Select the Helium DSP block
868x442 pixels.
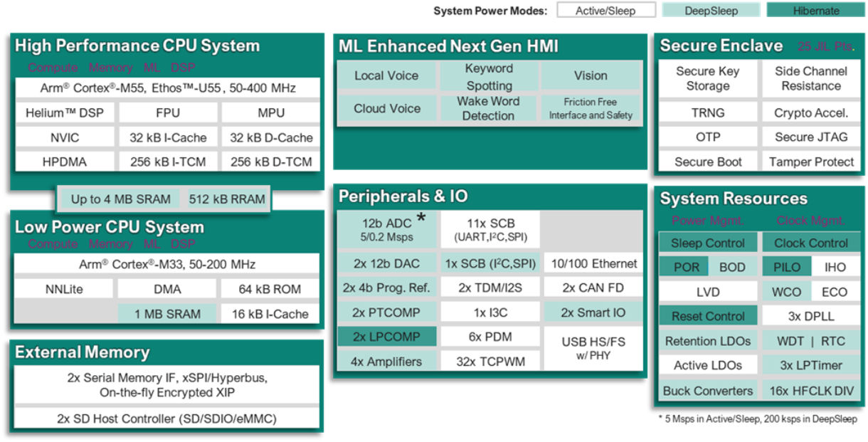tap(64, 112)
